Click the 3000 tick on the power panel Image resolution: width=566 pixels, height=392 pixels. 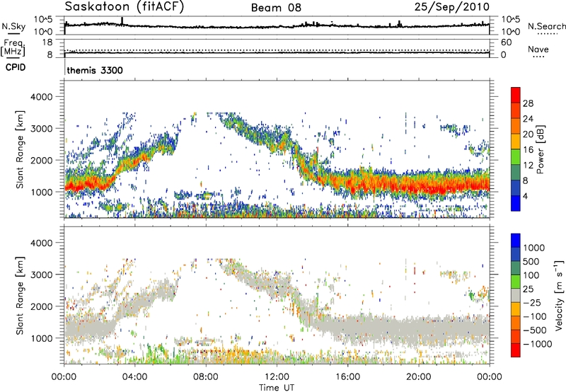(x=42, y=129)
